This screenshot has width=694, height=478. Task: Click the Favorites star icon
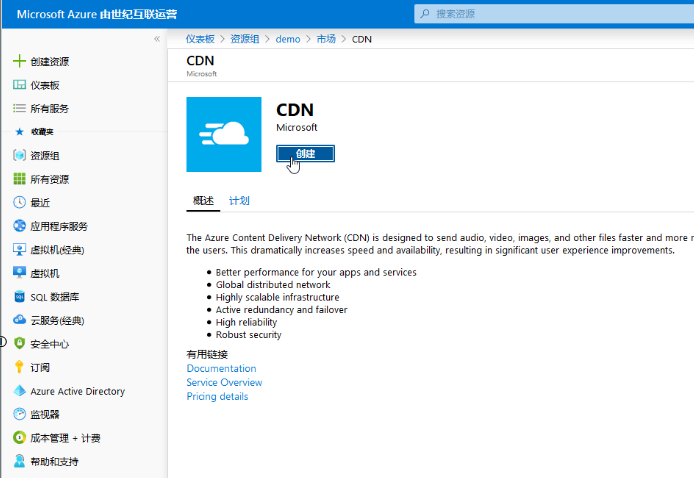coord(19,131)
